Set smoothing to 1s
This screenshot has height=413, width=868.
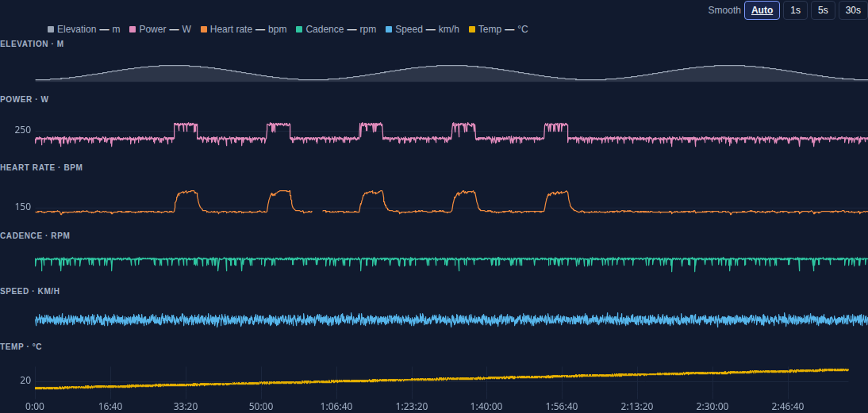click(795, 10)
